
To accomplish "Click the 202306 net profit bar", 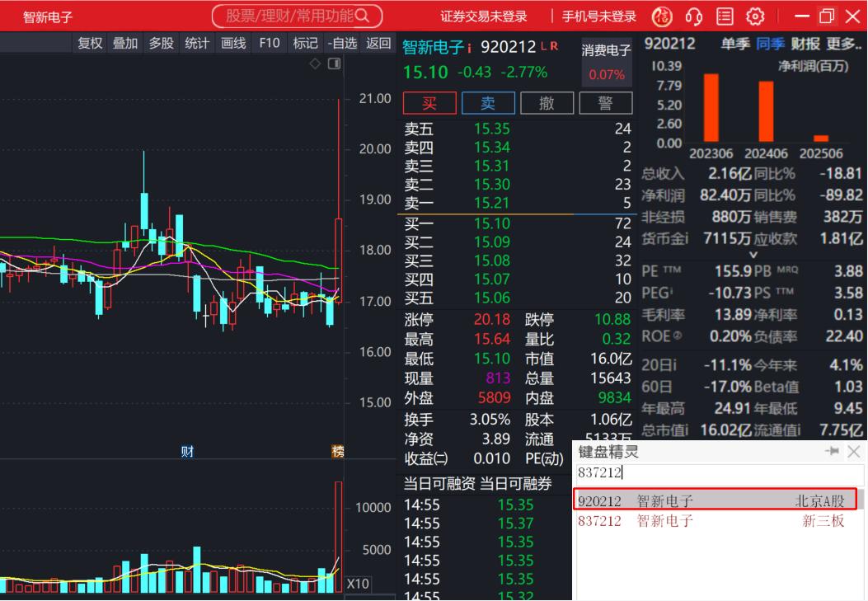I will tap(711, 108).
